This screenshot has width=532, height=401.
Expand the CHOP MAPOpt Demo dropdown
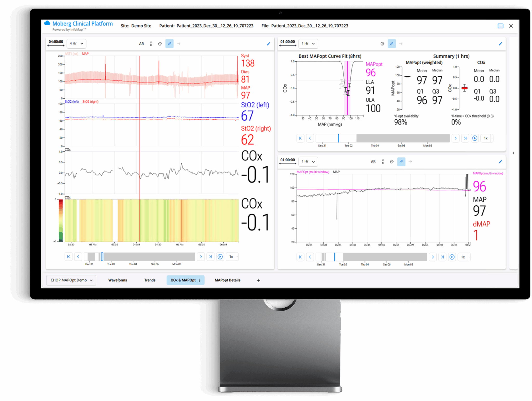[71, 280]
